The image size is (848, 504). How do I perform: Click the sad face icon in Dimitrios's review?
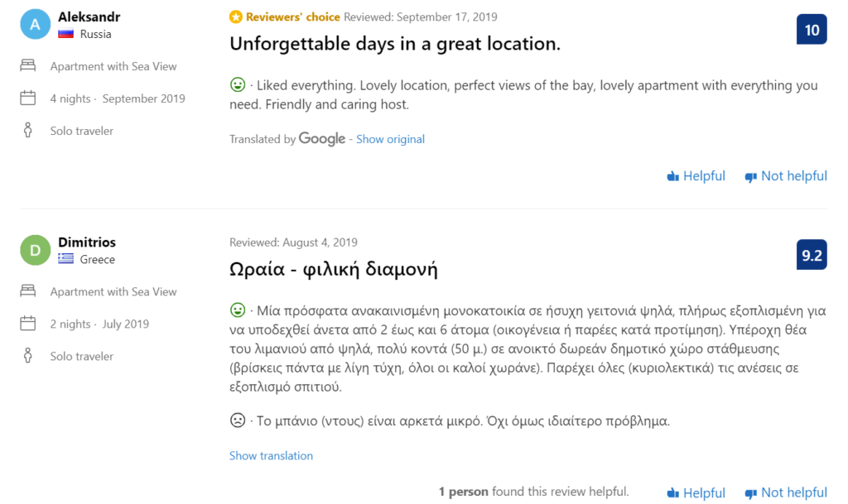238,420
